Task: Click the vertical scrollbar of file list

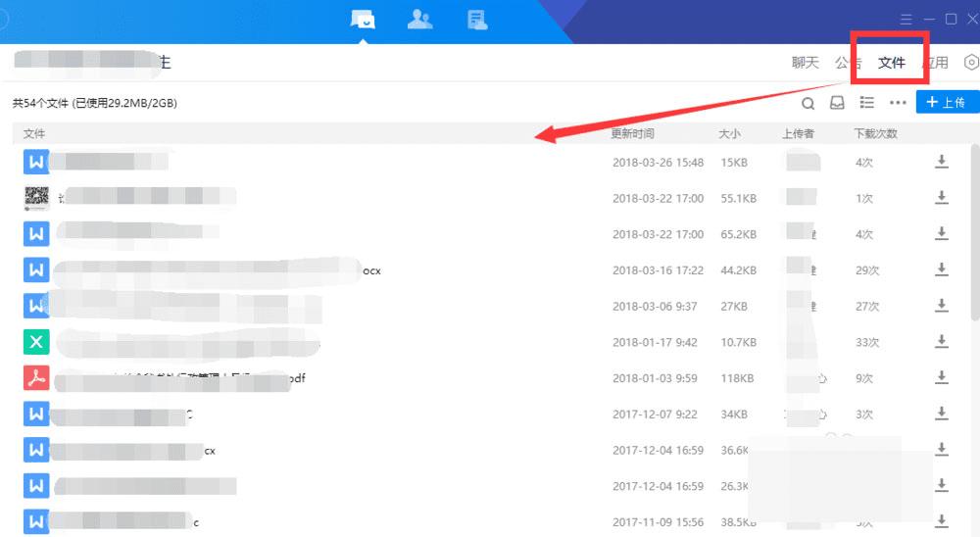Action: pos(975,232)
